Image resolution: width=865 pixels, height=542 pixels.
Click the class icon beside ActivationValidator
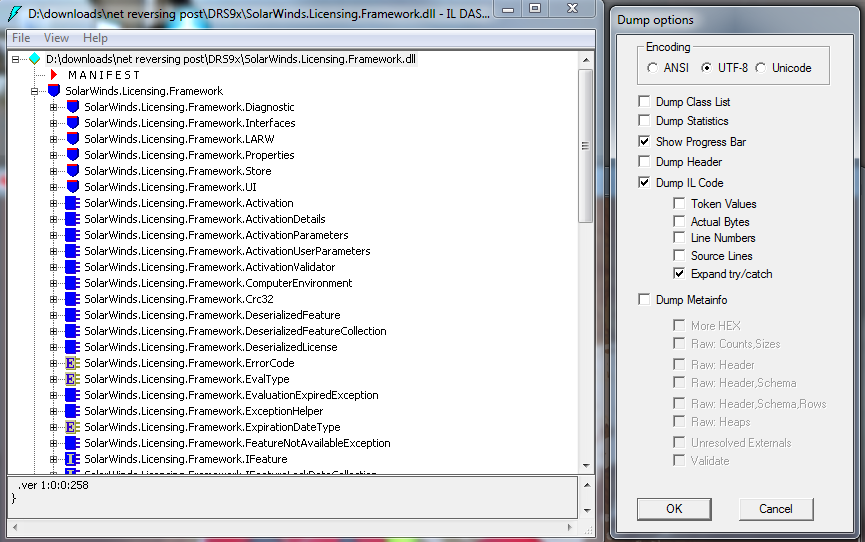click(72, 267)
